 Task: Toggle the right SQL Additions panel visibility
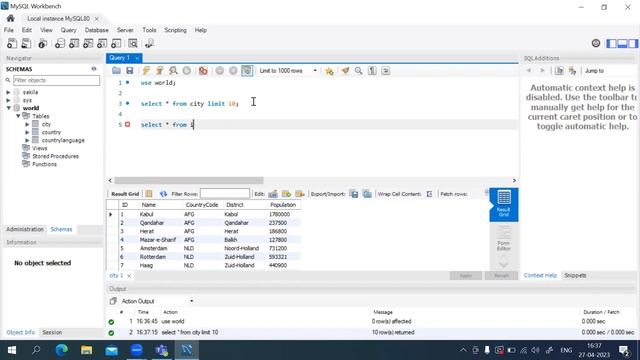633,43
